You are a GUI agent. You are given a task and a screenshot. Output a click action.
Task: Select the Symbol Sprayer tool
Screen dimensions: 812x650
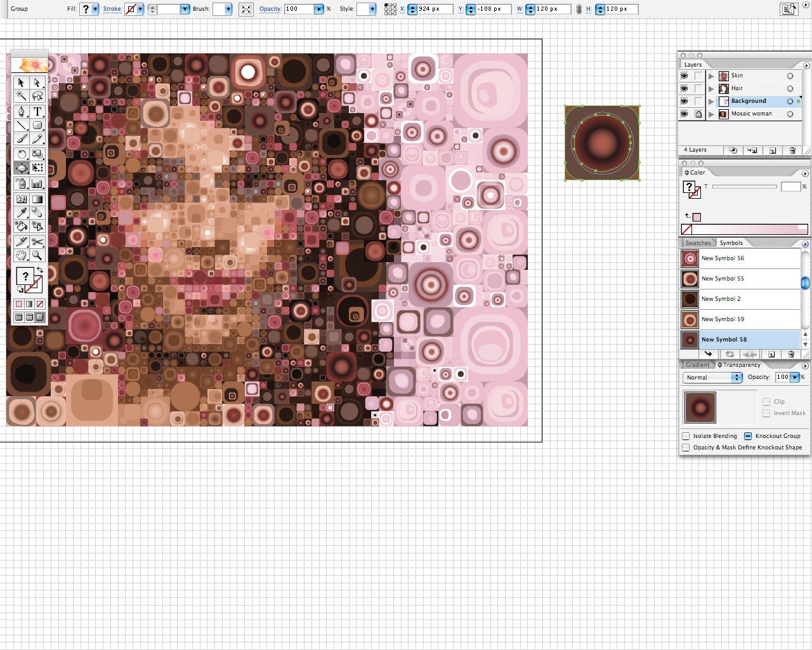click(x=21, y=183)
